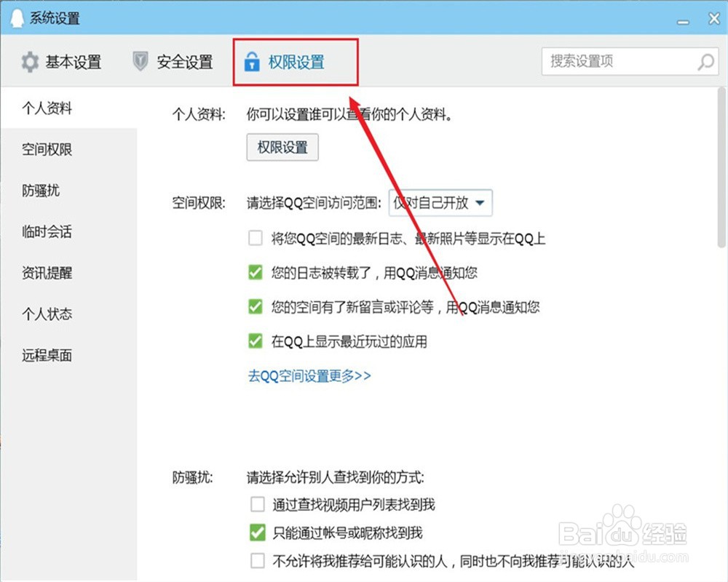Click the text 请选择允许别人查找到你的方式:
728x582 pixels.
[x=335, y=477]
